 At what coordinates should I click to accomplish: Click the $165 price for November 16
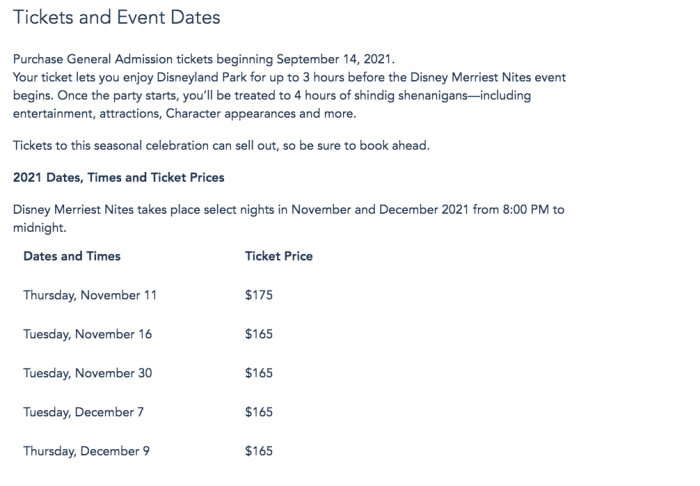coord(258,334)
